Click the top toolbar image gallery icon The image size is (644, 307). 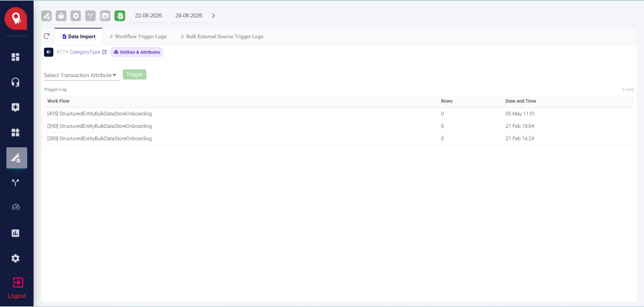[105, 16]
